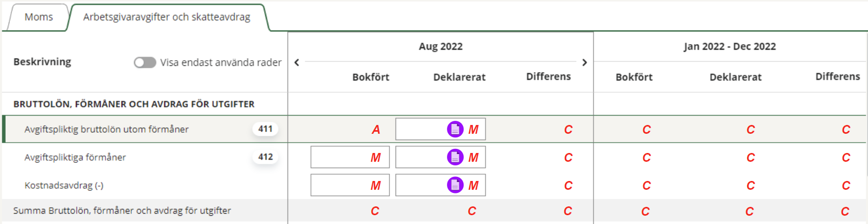The image size is (868, 224).
Task: Click the 411 code badge
Action: [x=265, y=129]
